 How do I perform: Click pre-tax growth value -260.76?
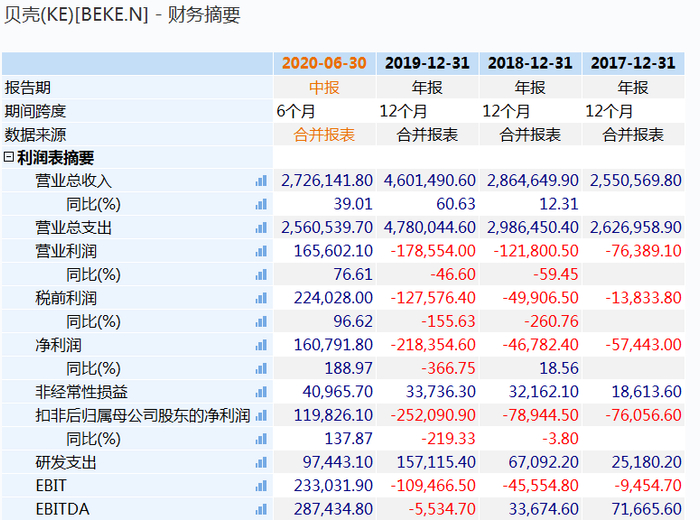[x=551, y=321]
